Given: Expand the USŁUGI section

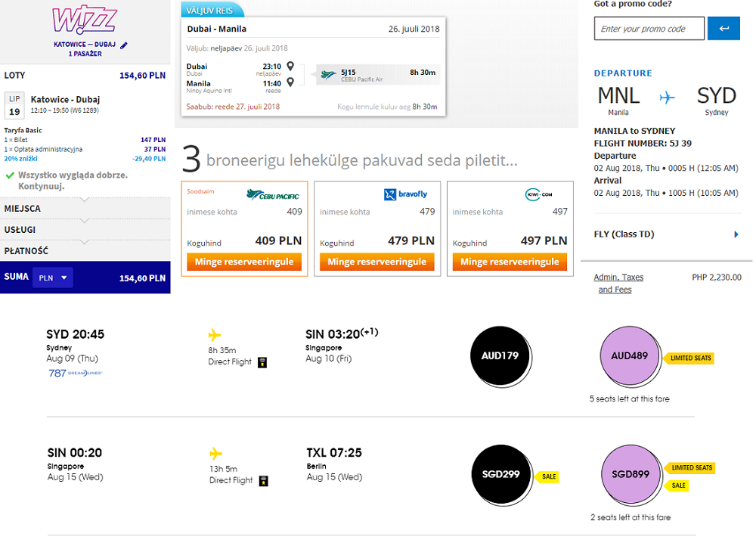Looking at the screenshot, I should pos(85,230).
